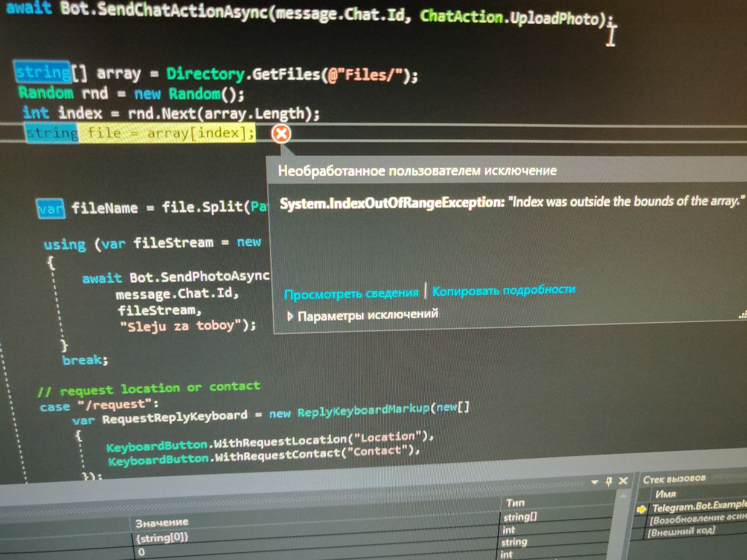
Task: Click the message.Chat.Id, argument line
Action: pyautogui.click(x=177, y=293)
